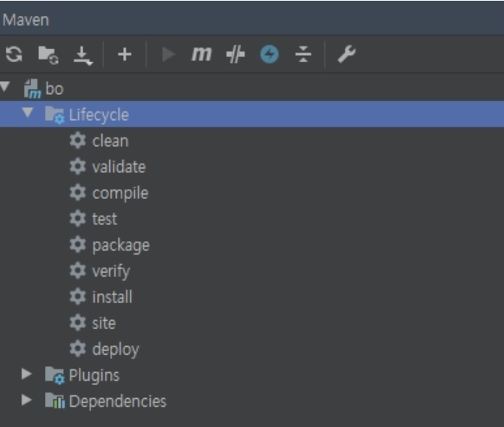
Task: Click gear icon beside validate
Action: tap(77, 166)
